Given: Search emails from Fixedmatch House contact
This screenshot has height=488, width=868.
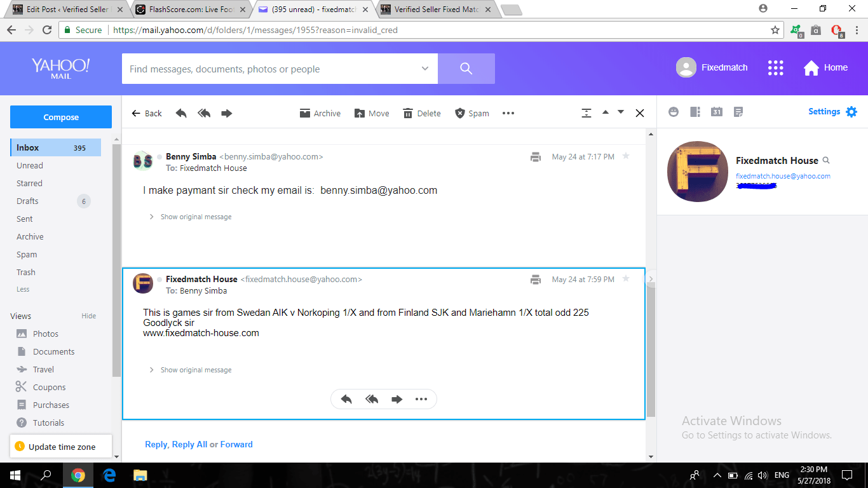Looking at the screenshot, I should pyautogui.click(x=826, y=161).
